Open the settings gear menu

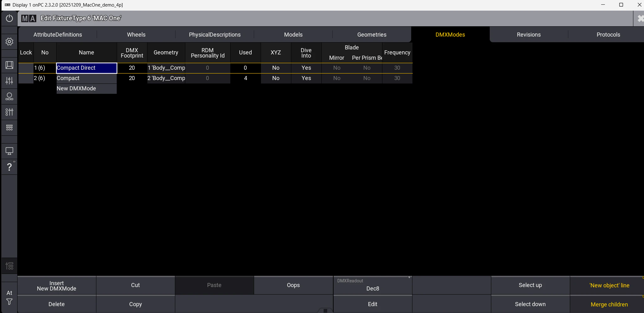coord(9,42)
